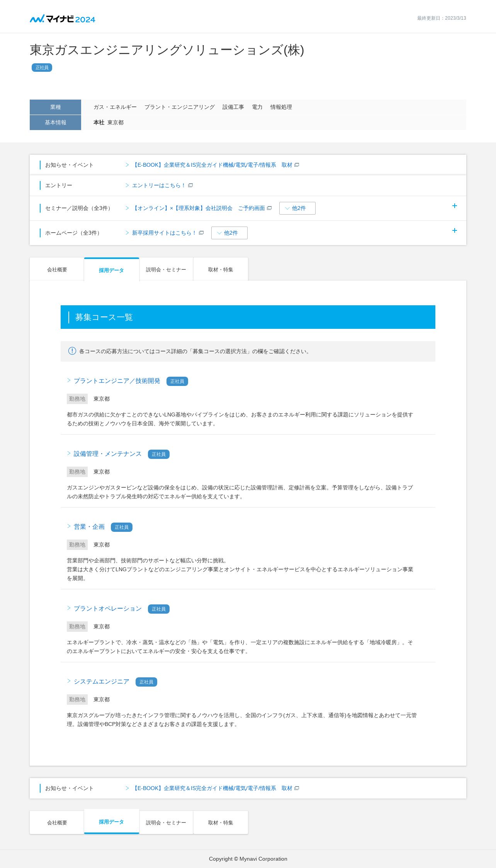Screen dimensions: 496x868
Task: Click the company name 東京ガスエンジニアリングソリューションズ(株)
Action: pos(167,50)
